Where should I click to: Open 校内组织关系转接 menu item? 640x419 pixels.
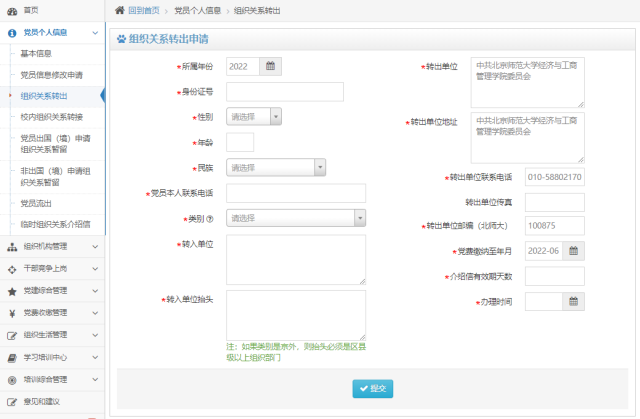(x=51, y=117)
